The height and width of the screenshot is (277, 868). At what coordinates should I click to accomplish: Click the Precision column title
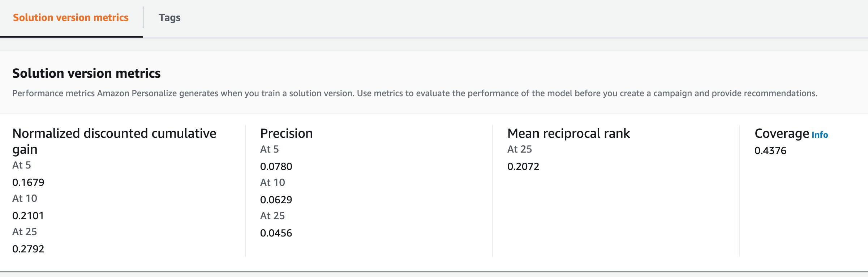tap(286, 133)
